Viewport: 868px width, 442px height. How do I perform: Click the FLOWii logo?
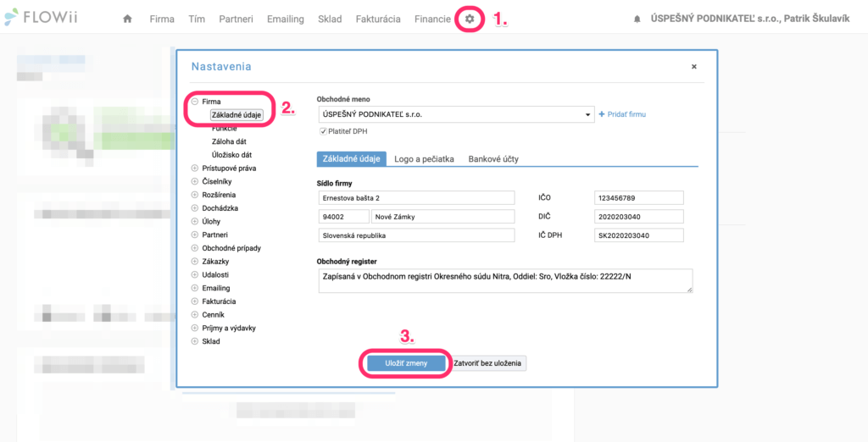(41, 18)
